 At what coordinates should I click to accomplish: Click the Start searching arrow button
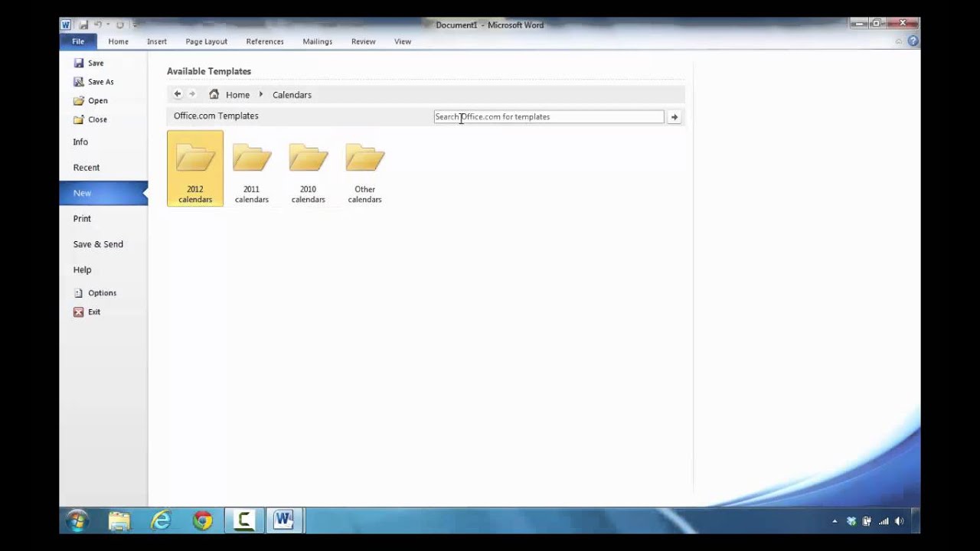[675, 117]
